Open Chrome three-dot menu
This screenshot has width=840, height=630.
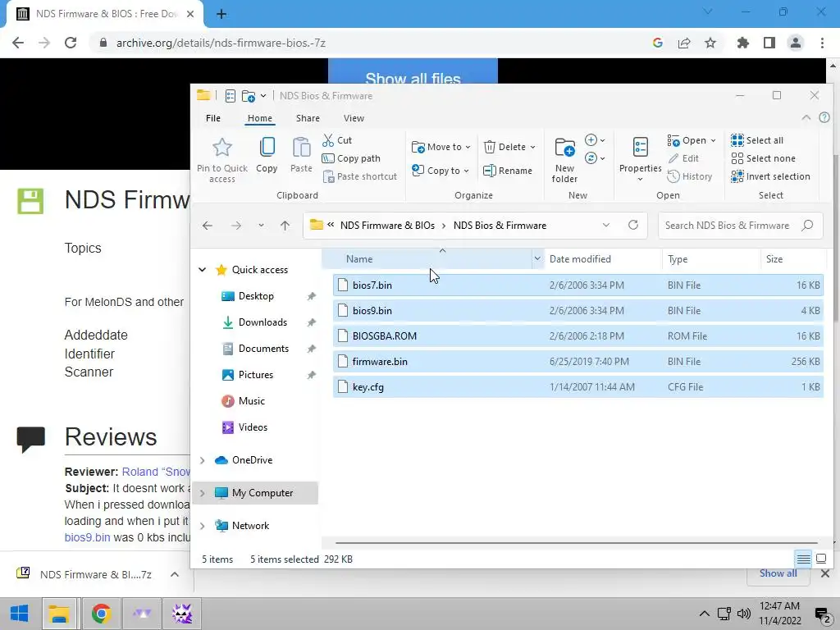(x=822, y=43)
